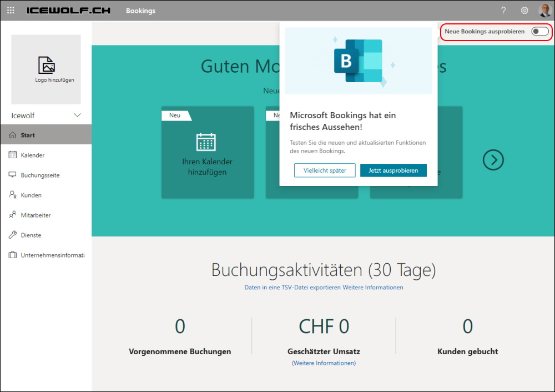Screen dimensions: 555x392
Task: Toggle Neue Bookings ausprobieren switch
Action: [x=540, y=32]
